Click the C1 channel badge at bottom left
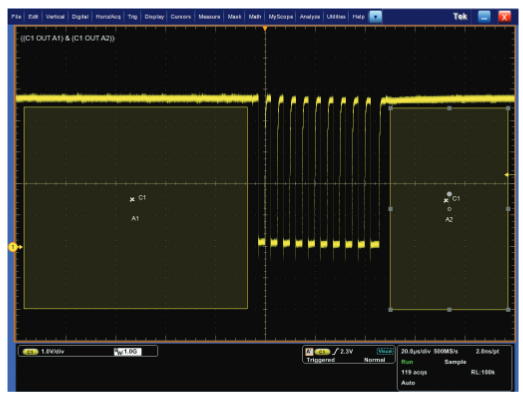The height and width of the screenshot is (397, 523). (x=31, y=352)
